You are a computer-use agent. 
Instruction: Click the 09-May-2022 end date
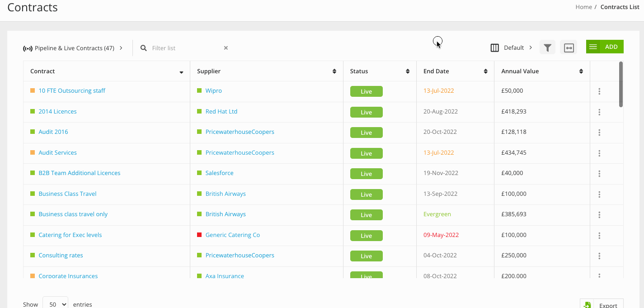[441, 235]
